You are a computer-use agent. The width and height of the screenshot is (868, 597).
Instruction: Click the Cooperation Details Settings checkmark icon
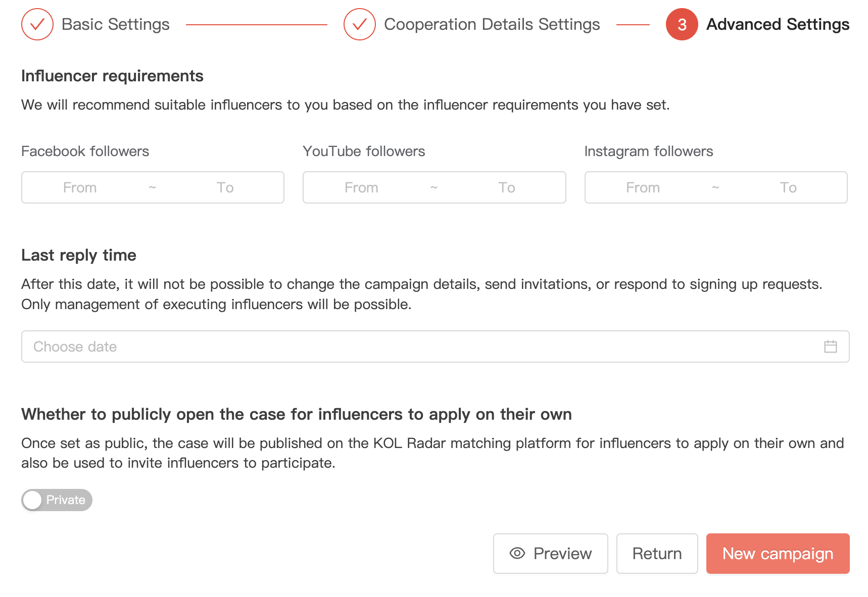pyautogui.click(x=359, y=24)
